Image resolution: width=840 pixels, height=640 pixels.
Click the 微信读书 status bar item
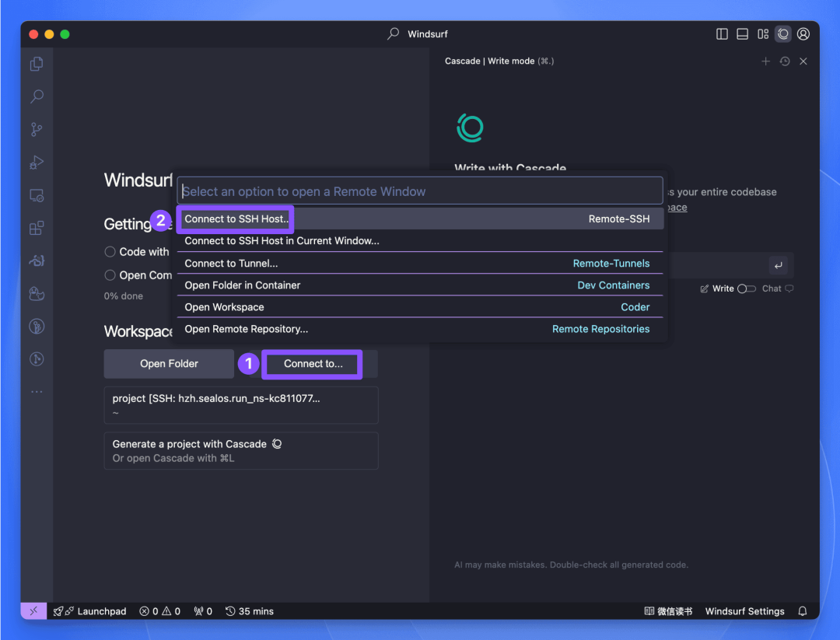668,611
